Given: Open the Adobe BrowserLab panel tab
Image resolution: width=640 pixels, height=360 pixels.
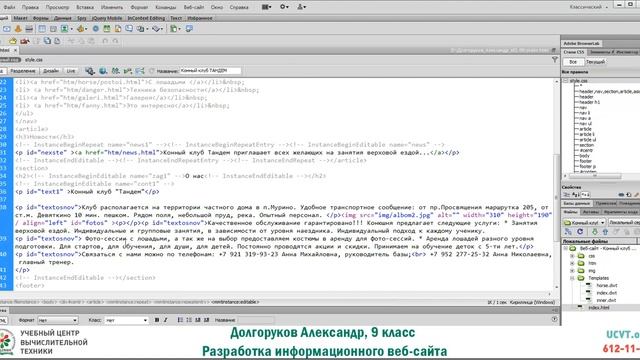Looking at the screenshot, I should (x=581, y=43).
